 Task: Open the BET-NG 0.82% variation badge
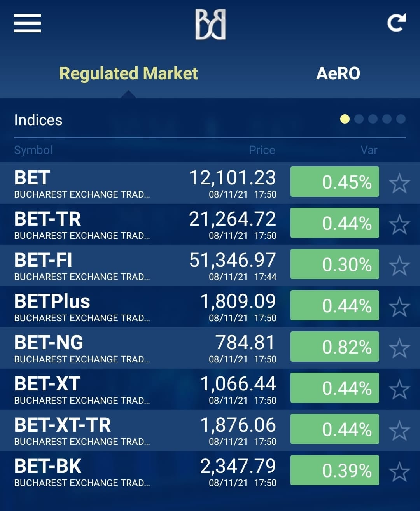click(x=335, y=346)
